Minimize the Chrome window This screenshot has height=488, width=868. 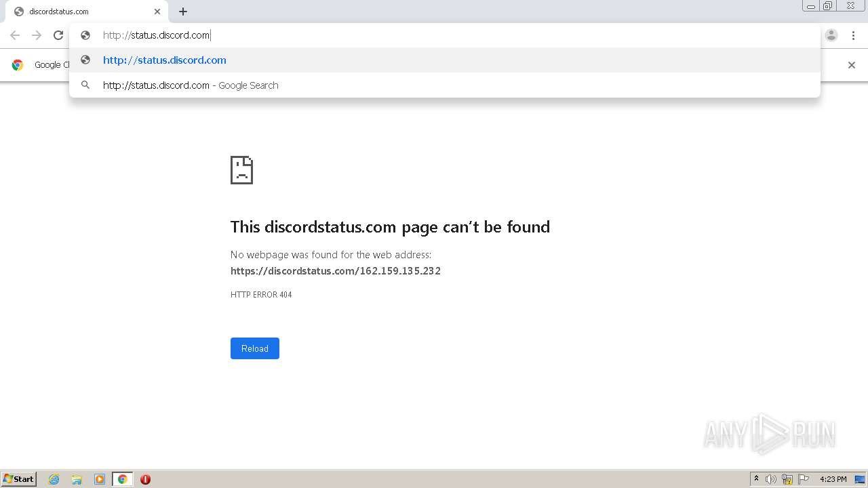pos(810,6)
